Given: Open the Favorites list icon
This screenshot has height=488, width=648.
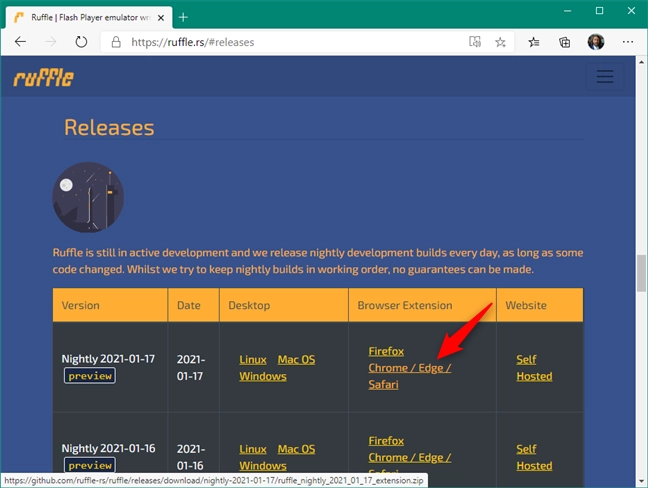Looking at the screenshot, I should tap(534, 42).
